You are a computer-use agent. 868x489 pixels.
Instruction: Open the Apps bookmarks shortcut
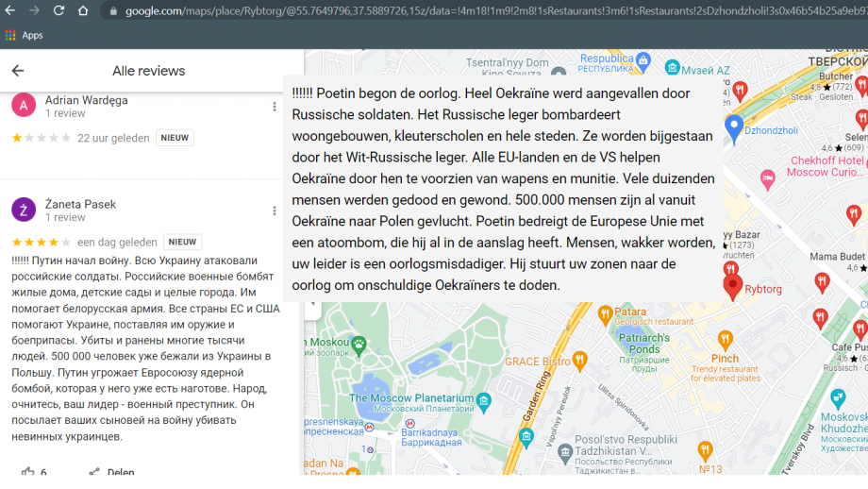click(x=24, y=36)
